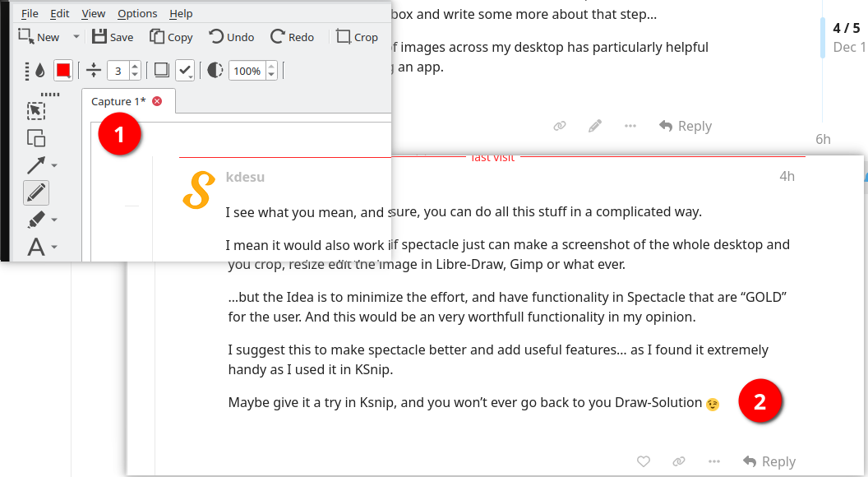Open the red color swatch picker
The height and width of the screenshot is (477, 868).
pos(63,71)
